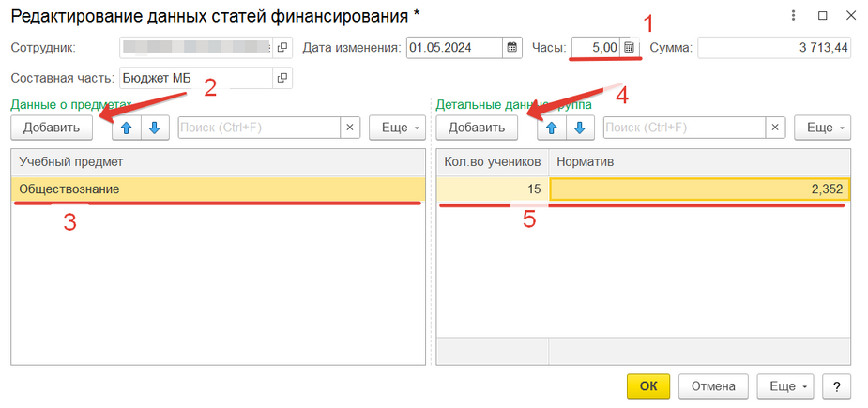Move row up in detail data panel
Viewport: 868px width, 408px height.
(554, 128)
